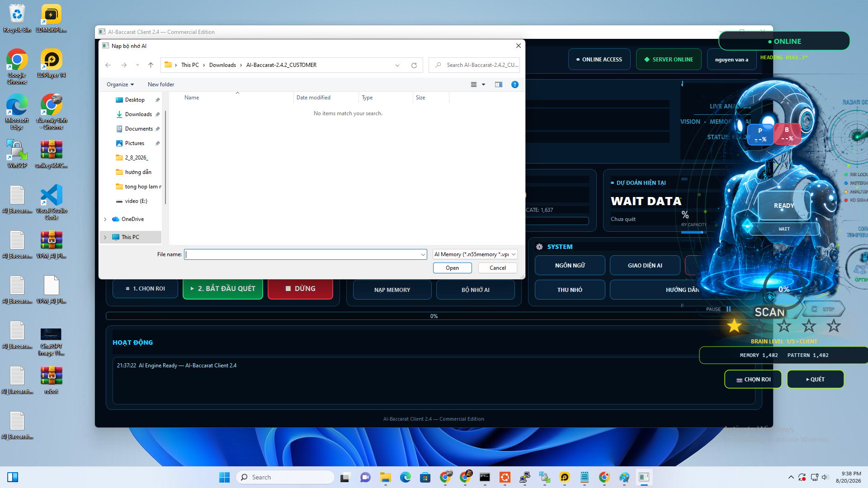Open BỘ NHỚ AI

coord(476,290)
